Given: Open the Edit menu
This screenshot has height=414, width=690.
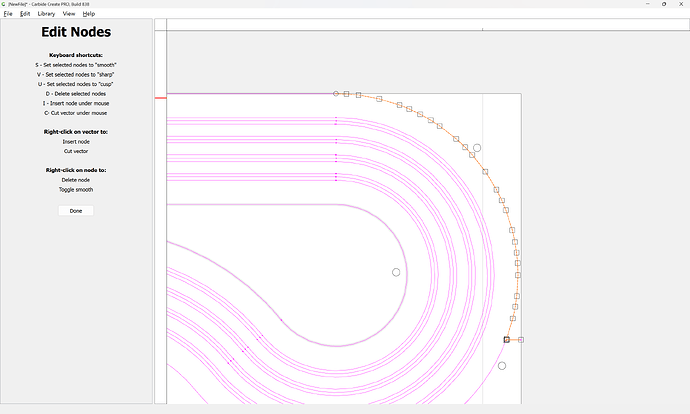Looking at the screenshot, I should click(25, 14).
